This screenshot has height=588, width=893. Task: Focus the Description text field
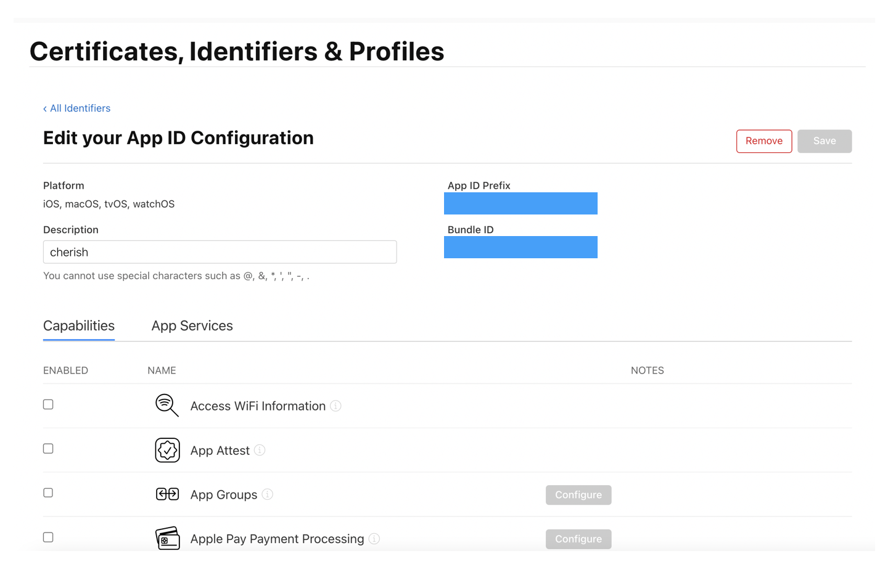[220, 252]
